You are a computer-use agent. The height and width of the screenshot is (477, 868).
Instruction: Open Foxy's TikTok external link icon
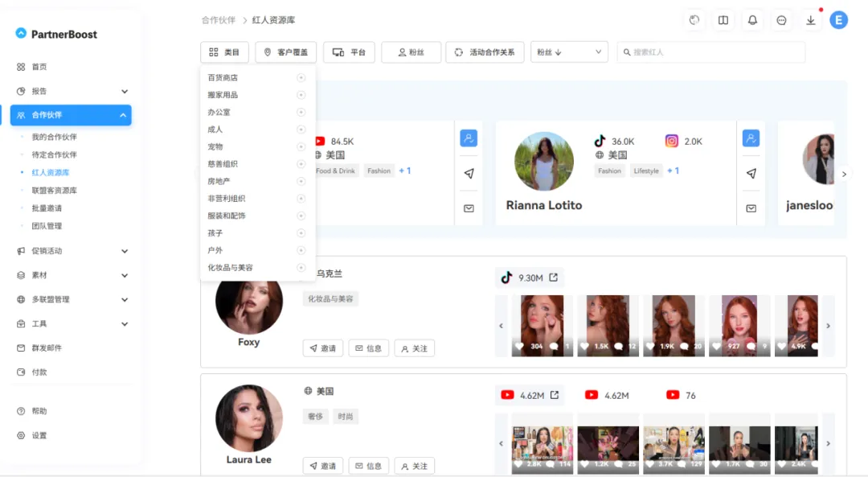point(553,278)
